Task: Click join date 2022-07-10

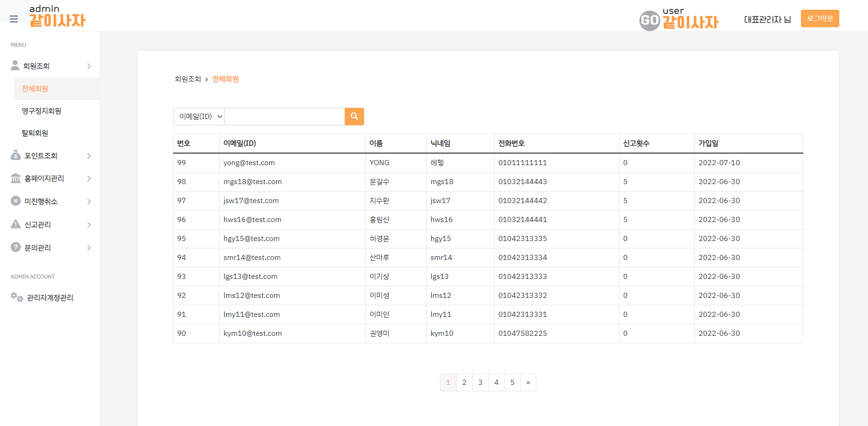Action: pyautogui.click(x=719, y=163)
